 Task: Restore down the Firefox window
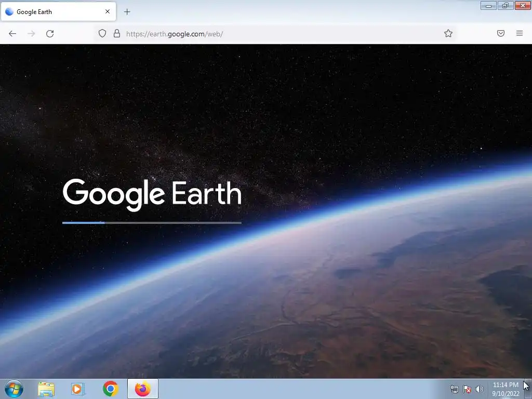(506, 5)
